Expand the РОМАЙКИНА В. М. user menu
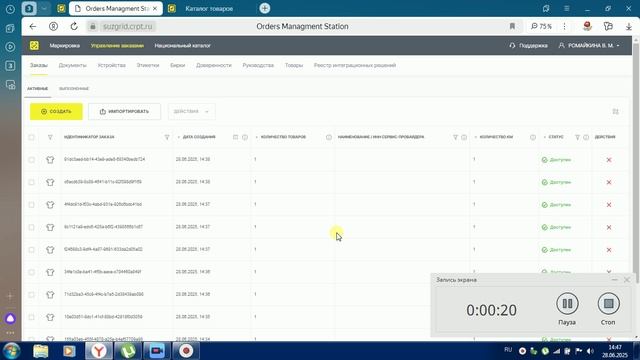Viewport: 640px width, 360px height. [589, 46]
